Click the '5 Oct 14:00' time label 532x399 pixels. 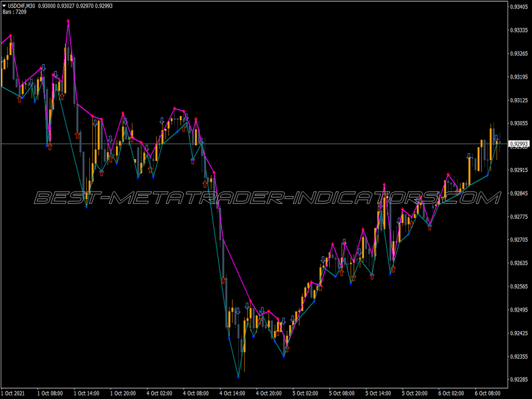point(378,393)
